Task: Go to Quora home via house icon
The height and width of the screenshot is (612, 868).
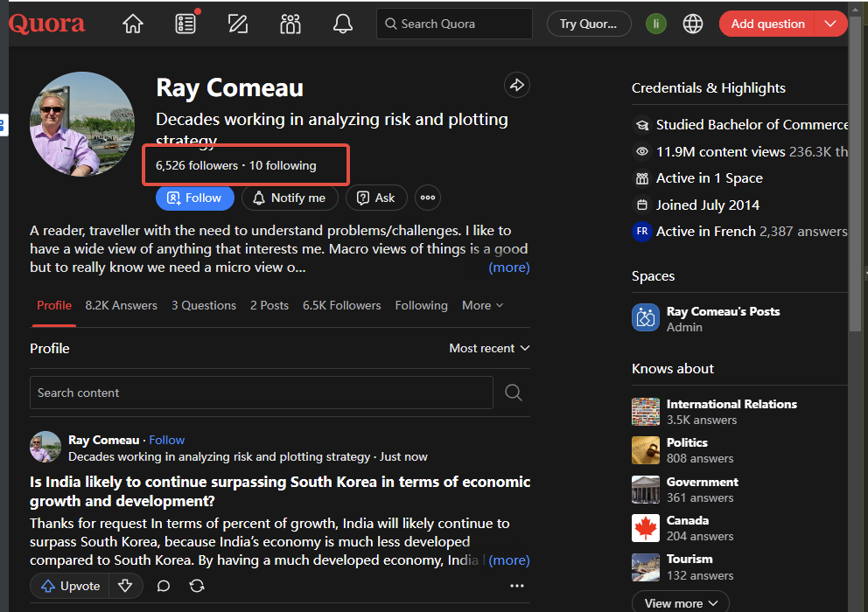Action: (x=133, y=24)
